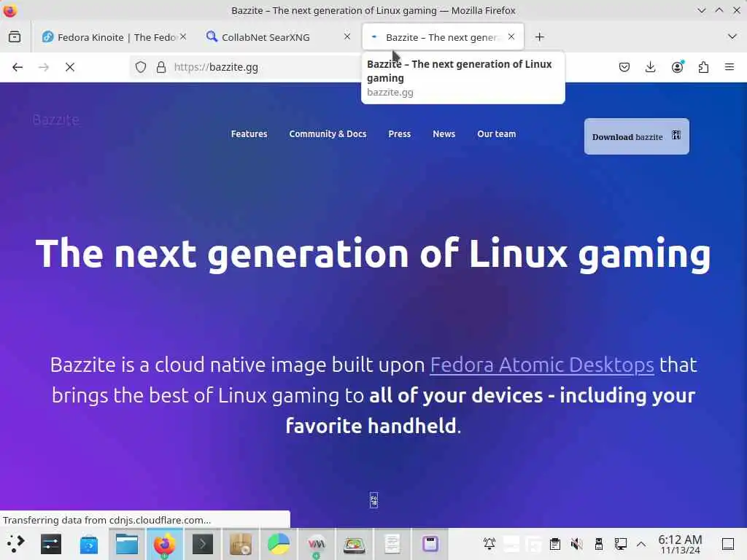Close the Fedora Kinoite tab
Viewport: 747px width, 560px height.
pos(183,36)
